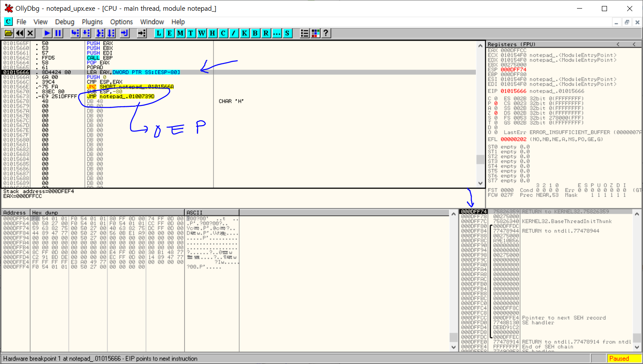This screenshot has width=643, height=364.
Task: Open the View menu
Action: pos(40,22)
